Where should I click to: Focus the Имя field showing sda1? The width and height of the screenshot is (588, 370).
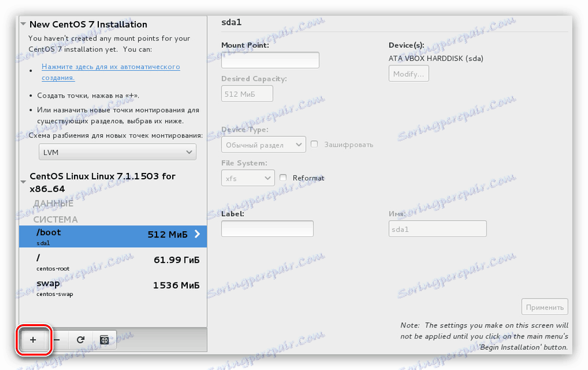click(437, 229)
